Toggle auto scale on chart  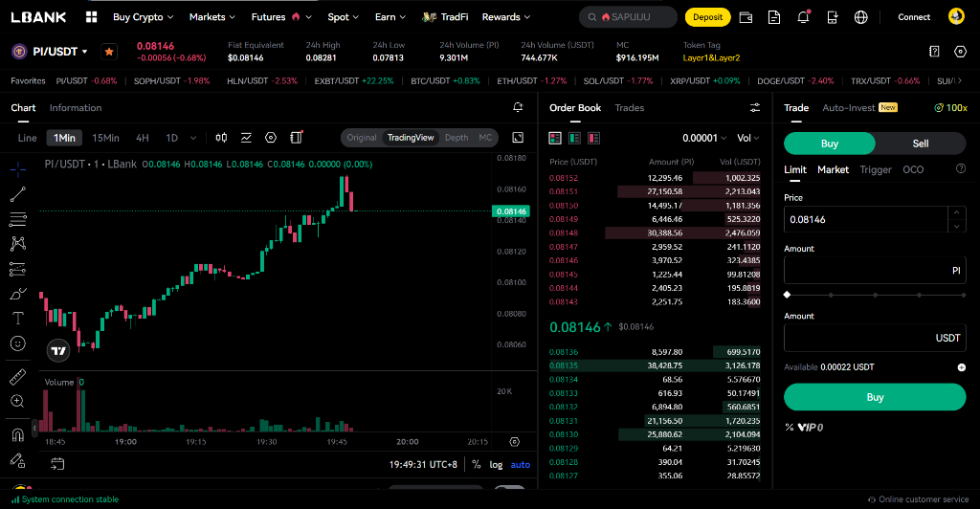pyautogui.click(x=520, y=464)
